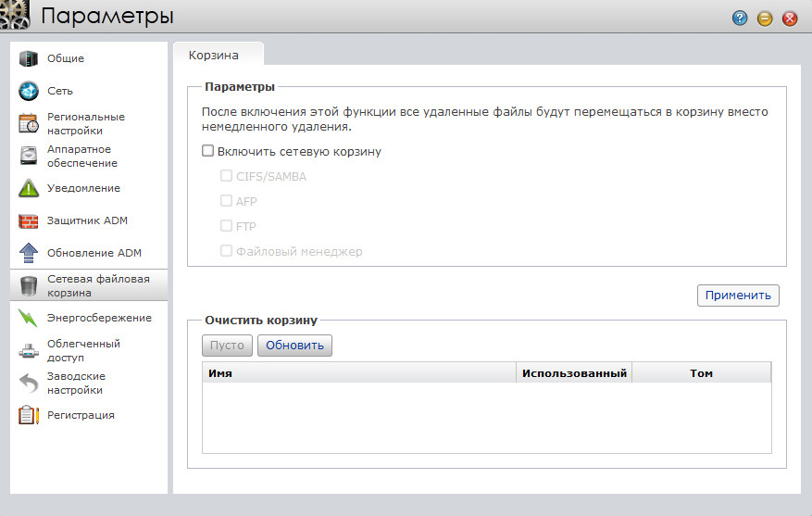This screenshot has width=812, height=516.
Task: Click the Обновить button
Action: [294, 346]
